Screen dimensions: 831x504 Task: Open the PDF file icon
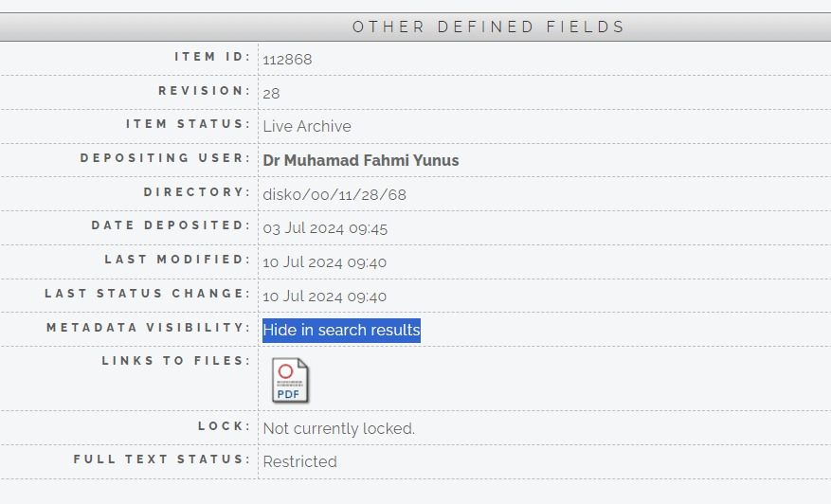tap(290, 380)
